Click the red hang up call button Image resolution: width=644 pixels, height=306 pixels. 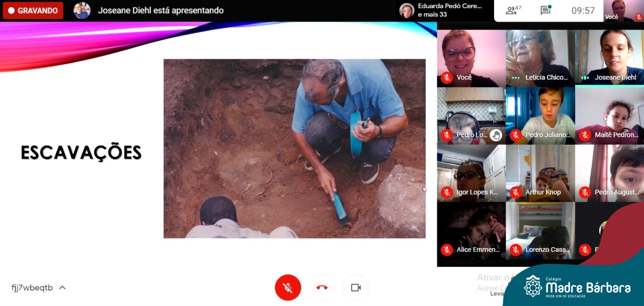click(322, 287)
